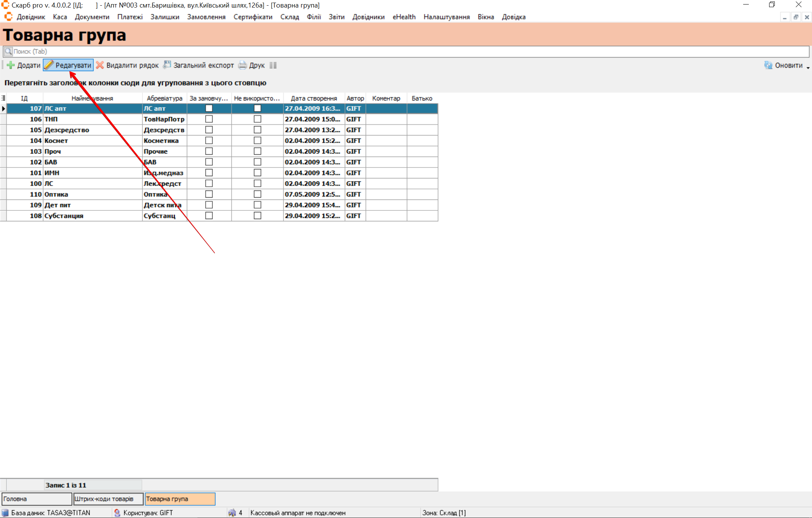812x518 pixels.
Task: Click the Refresh (Оновити) icon
Action: coord(768,65)
